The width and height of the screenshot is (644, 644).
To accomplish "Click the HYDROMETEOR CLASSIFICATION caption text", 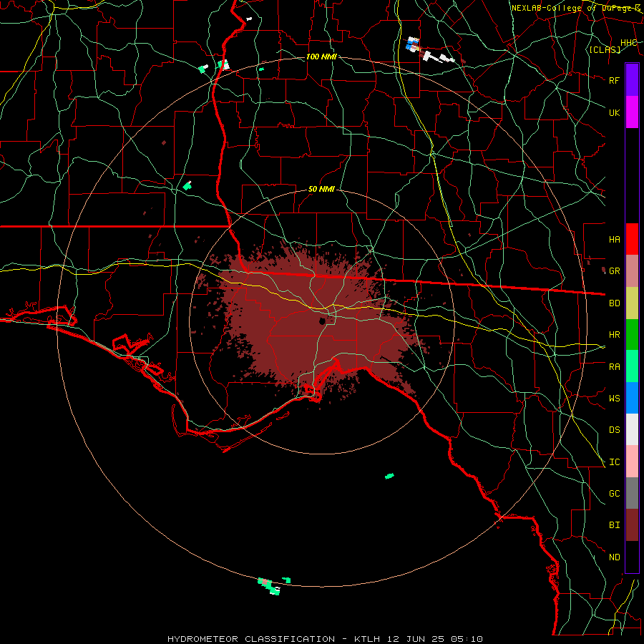I will click(x=251, y=639).
